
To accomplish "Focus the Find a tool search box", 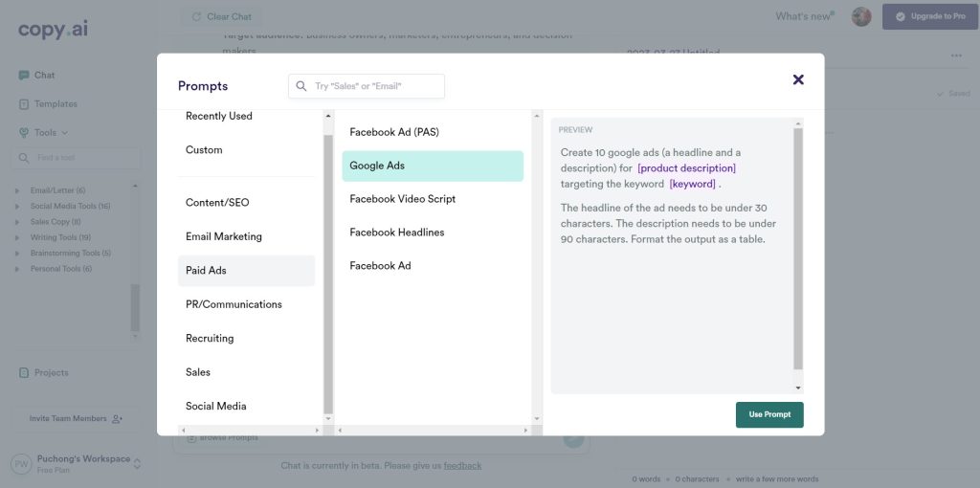I will pos(76,158).
